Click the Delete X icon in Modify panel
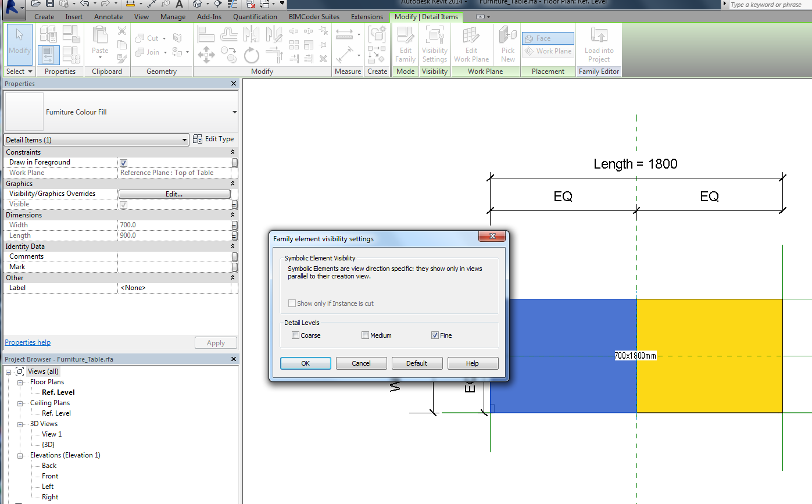Image resolution: width=812 pixels, height=504 pixels. click(323, 59)
